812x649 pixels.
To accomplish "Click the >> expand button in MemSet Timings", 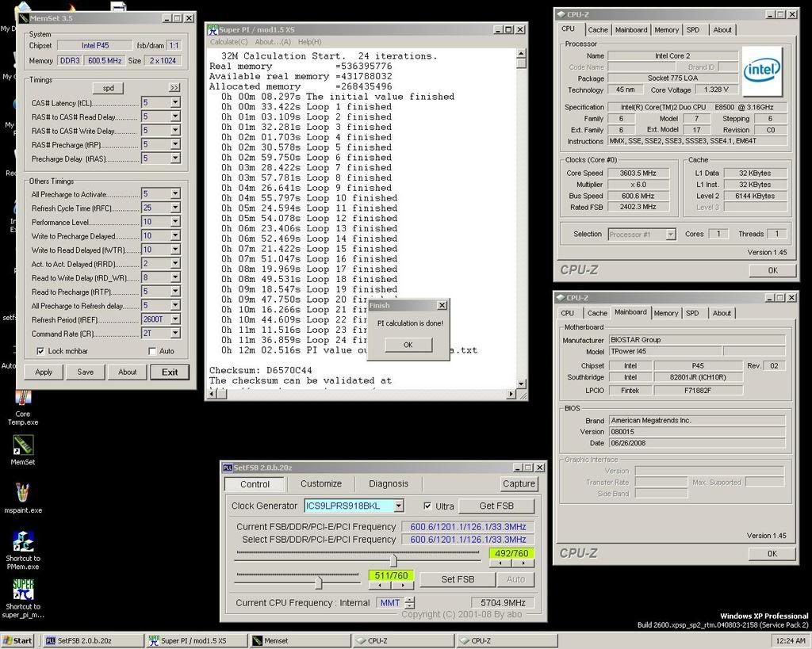I will (x=174, y=87).
